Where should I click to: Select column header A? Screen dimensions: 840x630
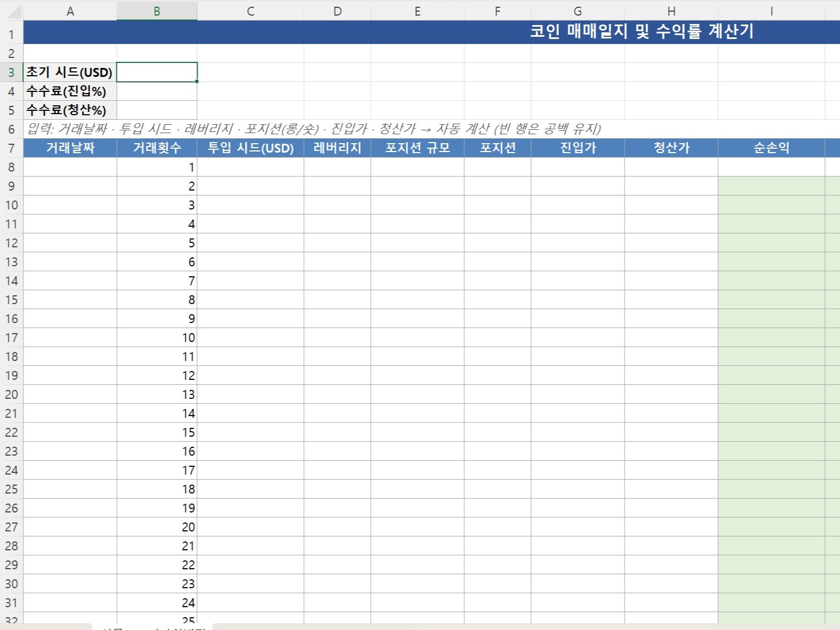tap(70, 11)
